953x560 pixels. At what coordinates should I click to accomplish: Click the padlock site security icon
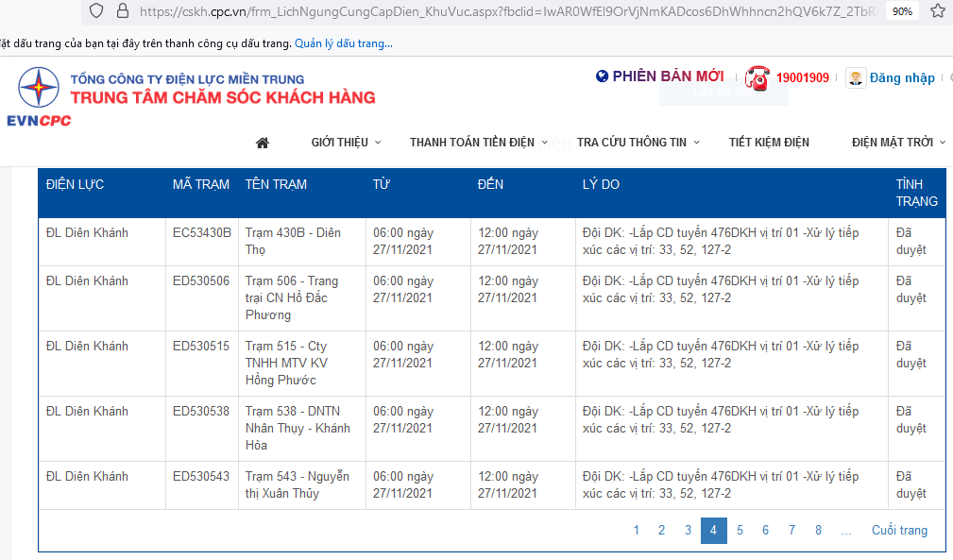[121, 11]
